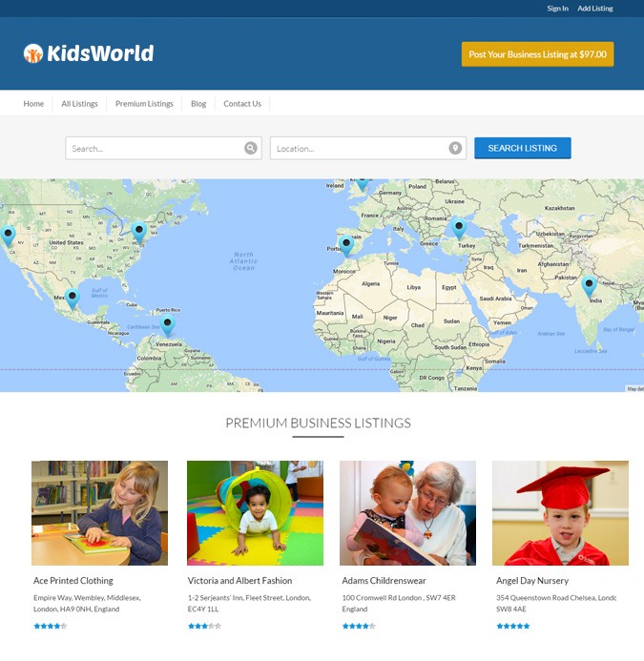Viewport: 644px width, 661px height.
Task: Open Ace Printed Clothing listing title
Action: (73, 581)
